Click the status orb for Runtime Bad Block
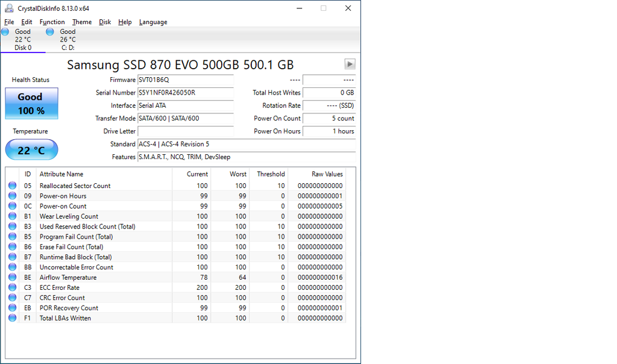The width and height of the screenshot is (617, 364). [13, 257]
